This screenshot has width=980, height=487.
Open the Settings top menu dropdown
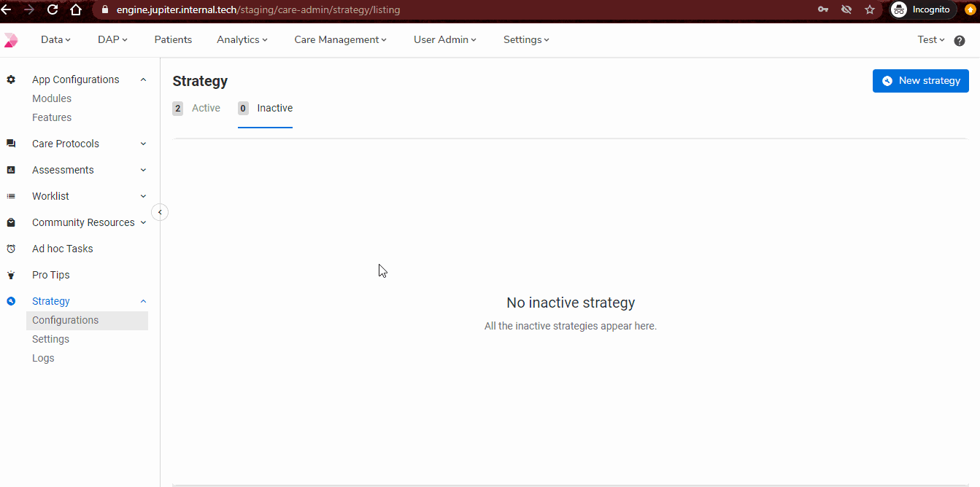[x=526, y=40]
